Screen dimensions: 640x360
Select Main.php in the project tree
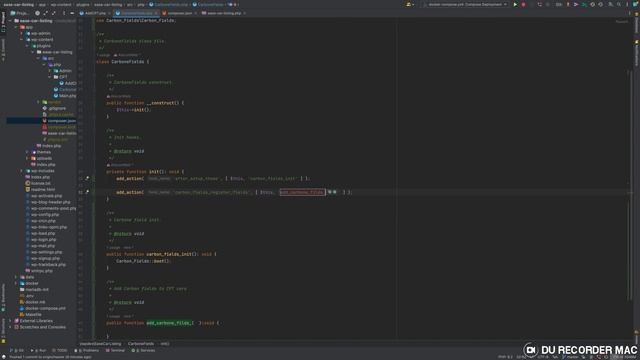tap(64, 96)
